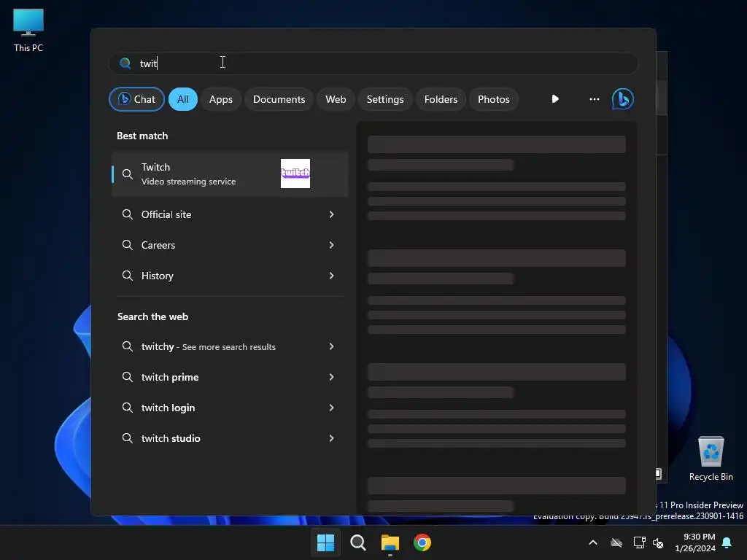Viewport: 747px width, 560px height.
Task: Switch to the Documents filter tab
Action: [x=279, y=99]
